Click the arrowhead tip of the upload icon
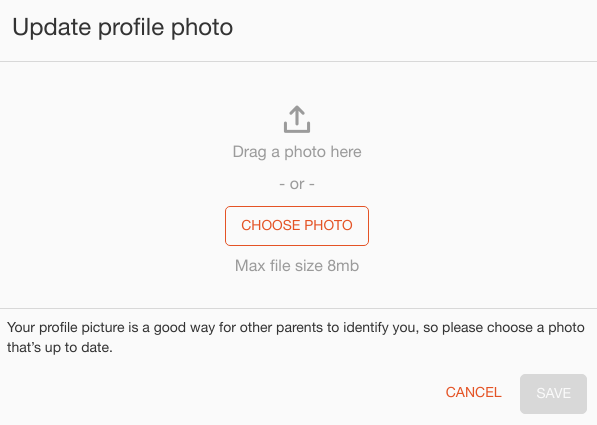This screenshot has height=425, width=597. click(x=297, y=108)
